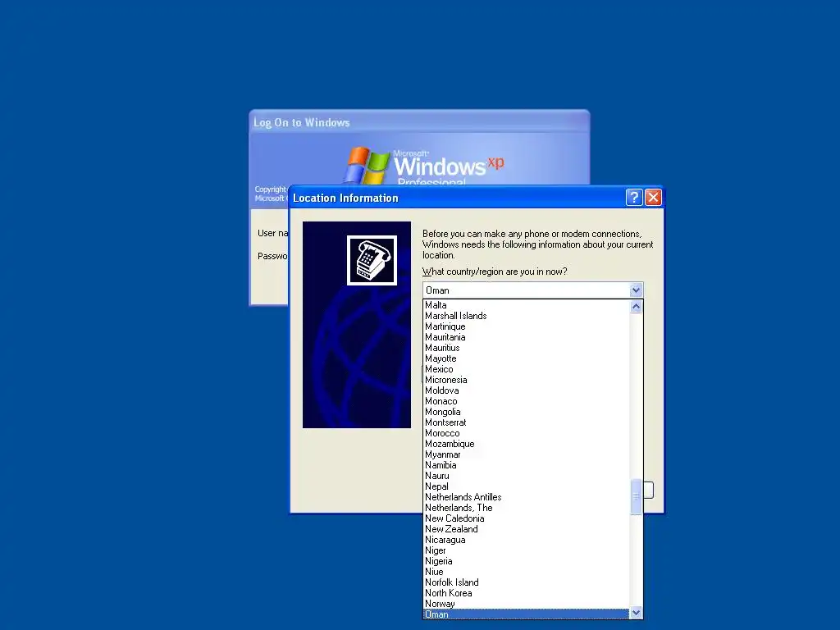Click the dropdown arrow beside Oman

(x=636, y=290)
